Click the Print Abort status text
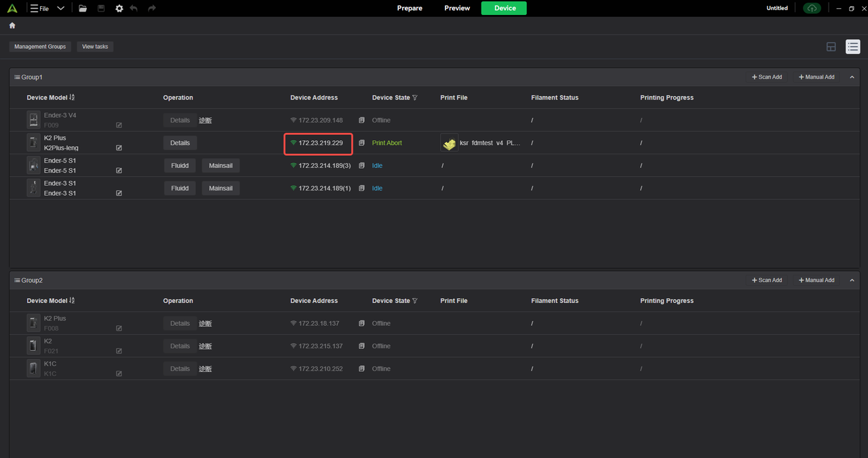The image size is (868, 458). pyautogui.click(x=387, y=143)
